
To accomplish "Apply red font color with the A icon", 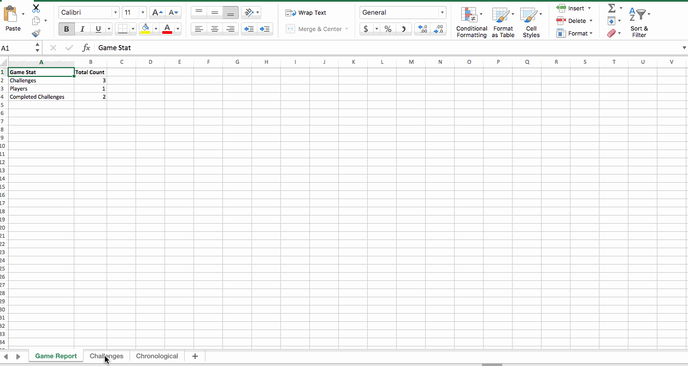I will click(x=167, y=29).
